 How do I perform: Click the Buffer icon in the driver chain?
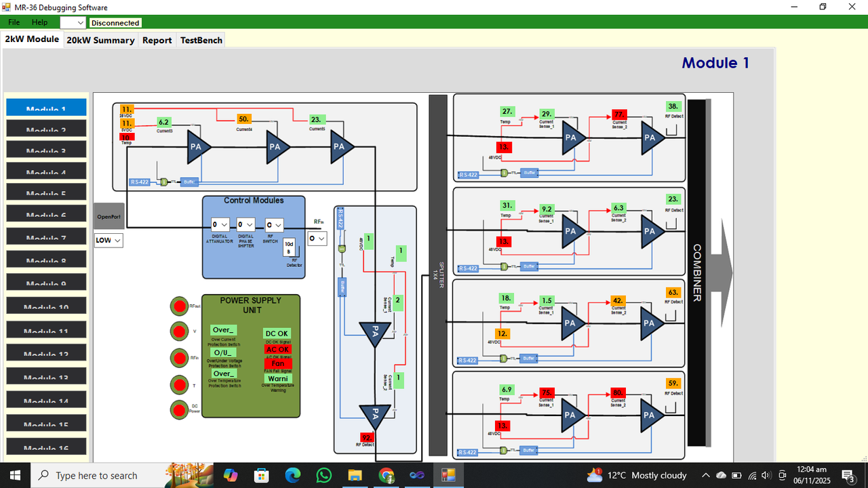(189, 182)
